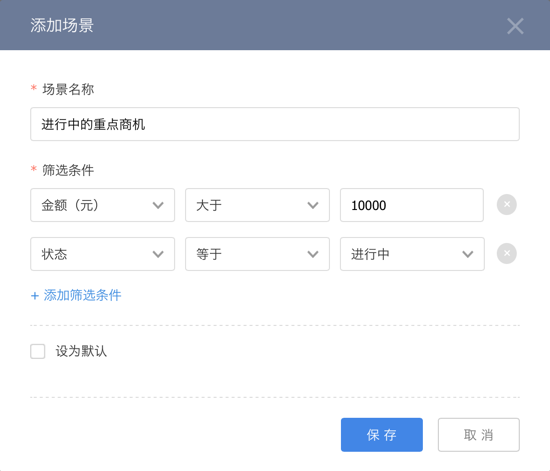Click the plus icon before 添加筛选条件

tap(34, 296)
